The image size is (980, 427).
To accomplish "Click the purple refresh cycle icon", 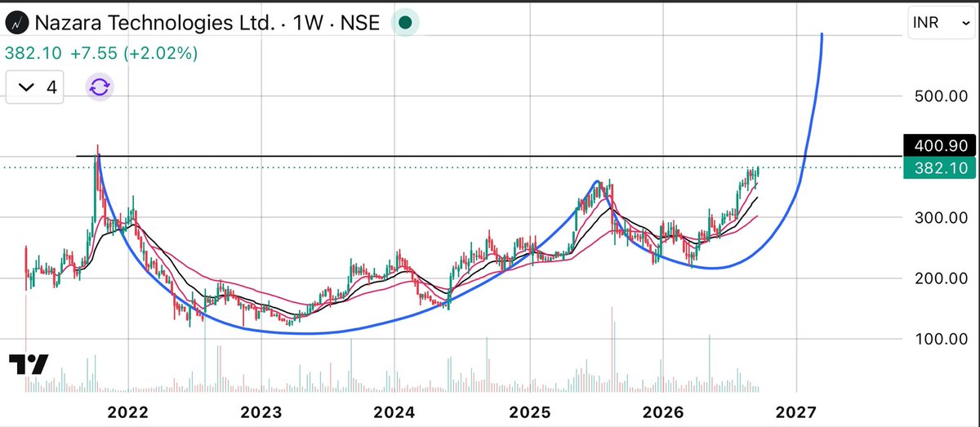I will (x=100, y=87).
